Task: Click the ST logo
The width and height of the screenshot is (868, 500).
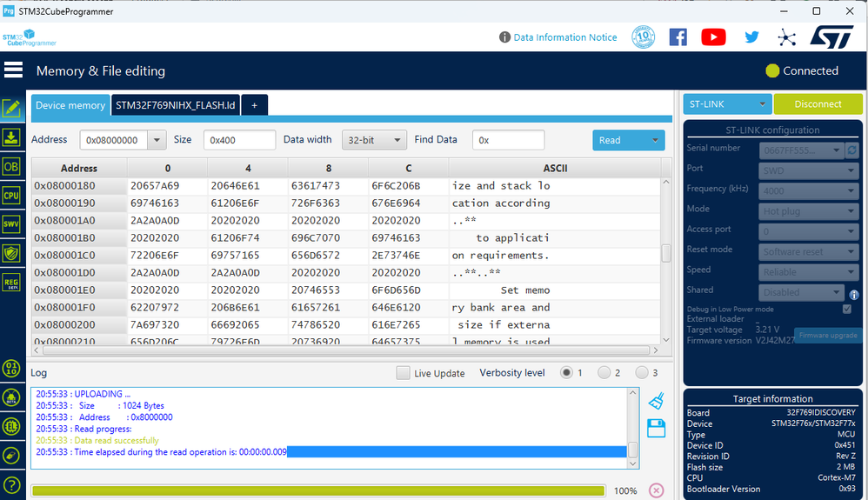Action: pyautogui.click(x=832, y=37)
